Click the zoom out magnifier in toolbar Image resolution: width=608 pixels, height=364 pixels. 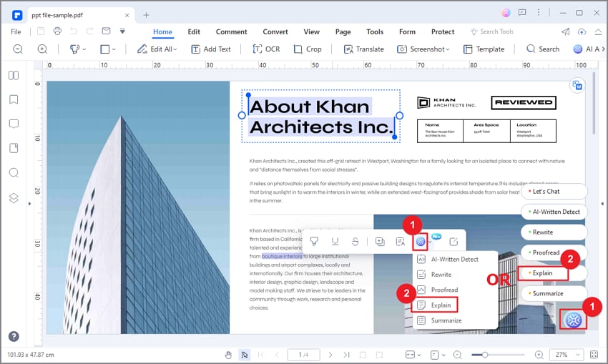(18, 49)
